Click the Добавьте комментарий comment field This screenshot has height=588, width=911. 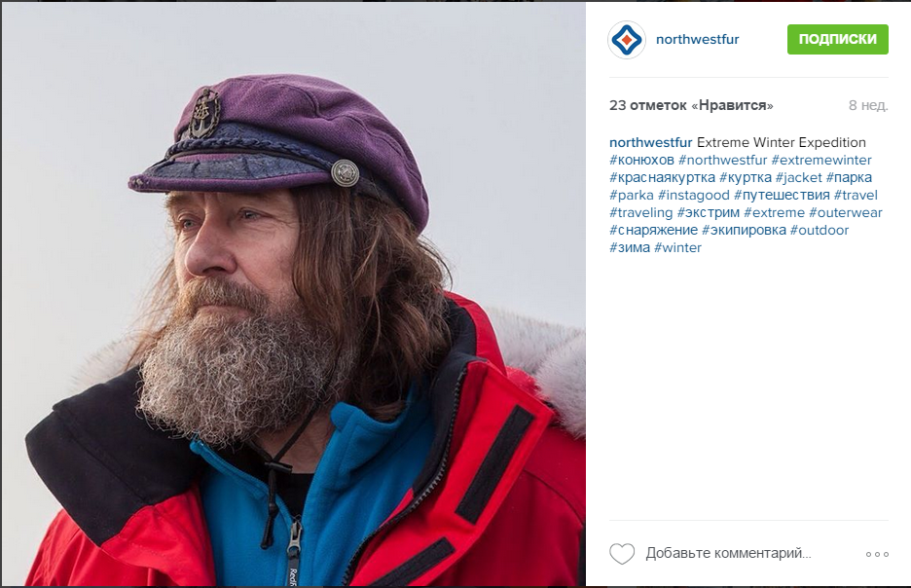tap(728, 553)
